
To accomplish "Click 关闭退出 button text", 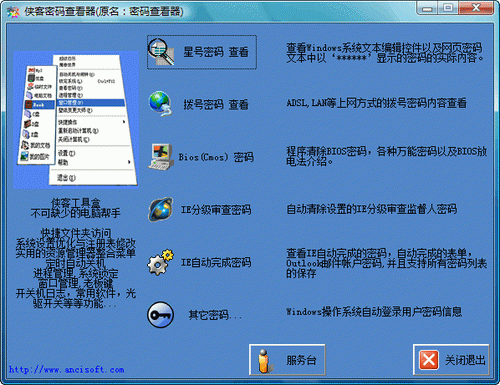I will 465,360.
